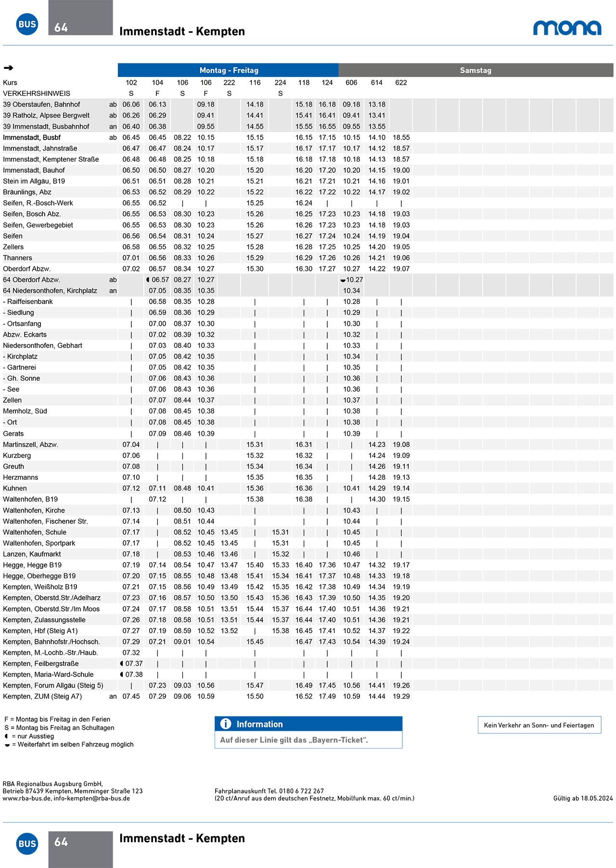Click the line number 64 box at top
The height and width of the screenshot is (868, 616).
click(80, 18)
